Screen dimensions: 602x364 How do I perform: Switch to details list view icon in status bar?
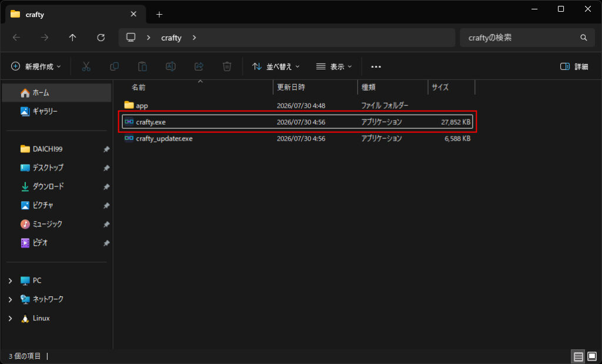click(x=578, y=357)
